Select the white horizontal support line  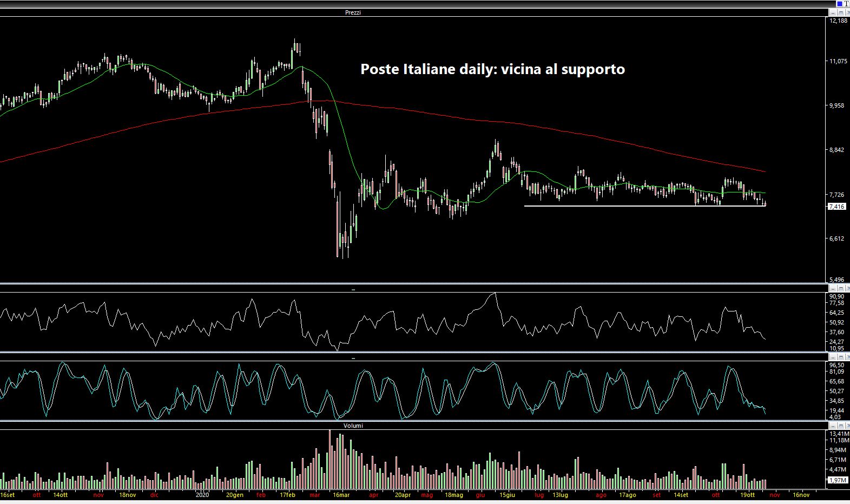coord(644,205)
